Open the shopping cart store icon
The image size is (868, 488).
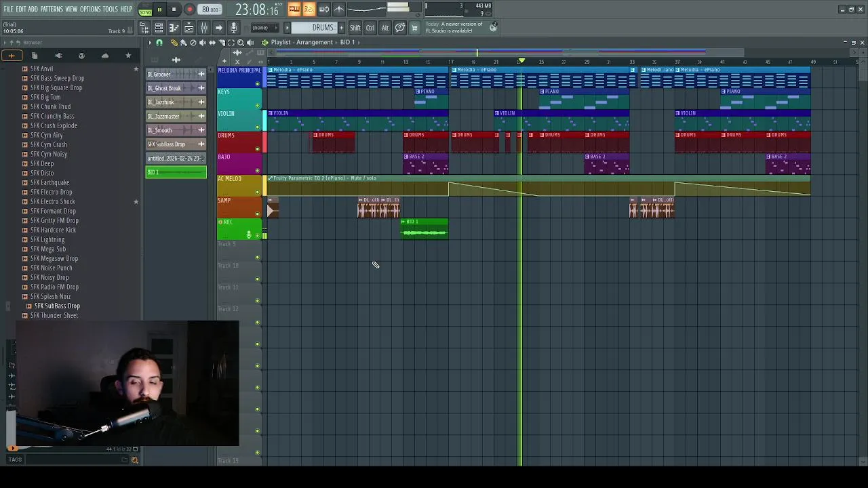(x=414, y=28)
